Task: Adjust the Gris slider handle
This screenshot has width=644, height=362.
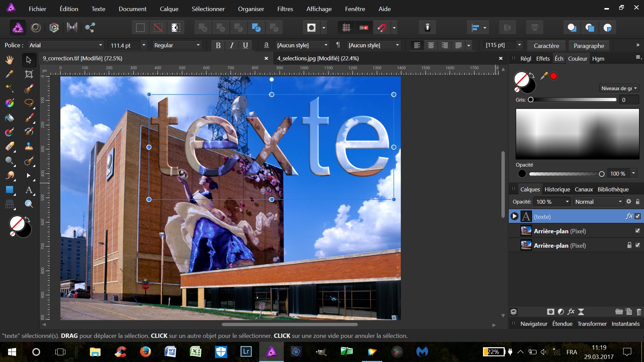Action: coord(531,100)
